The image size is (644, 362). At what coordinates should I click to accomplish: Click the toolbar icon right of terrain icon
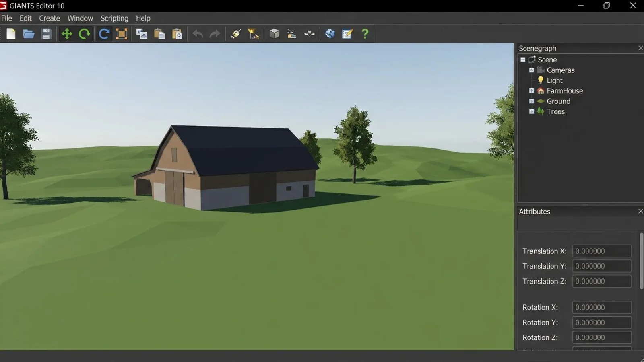[x=310, y=34]
